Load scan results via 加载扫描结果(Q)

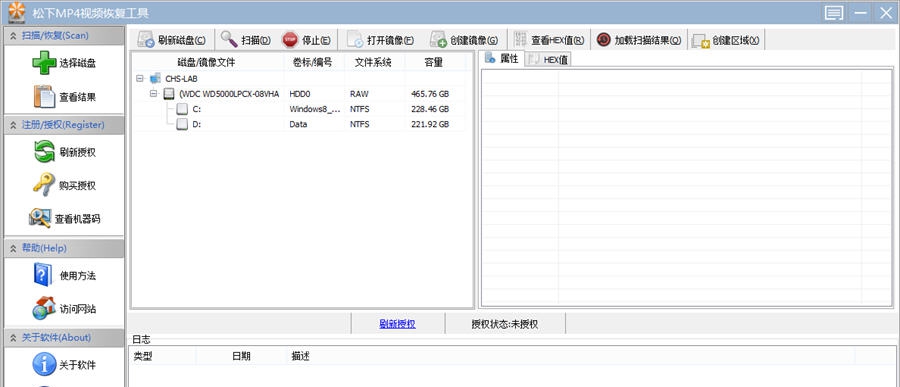click(639, 40)
